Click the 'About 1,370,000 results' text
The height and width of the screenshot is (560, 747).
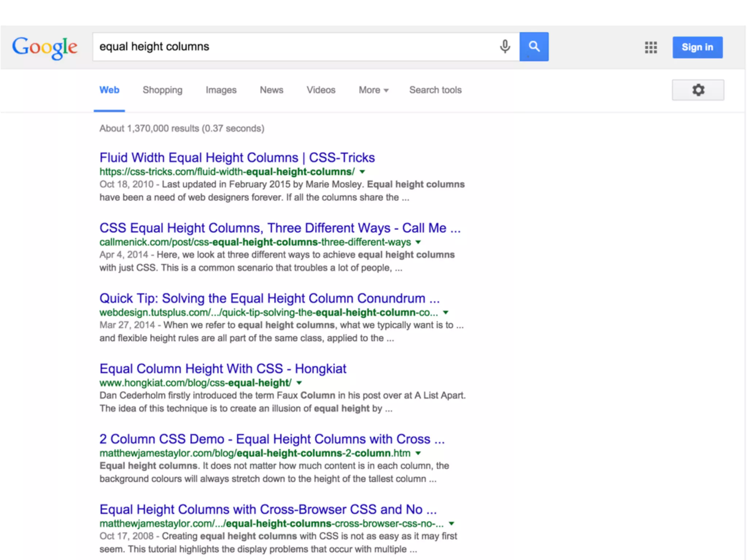(182, 128)
